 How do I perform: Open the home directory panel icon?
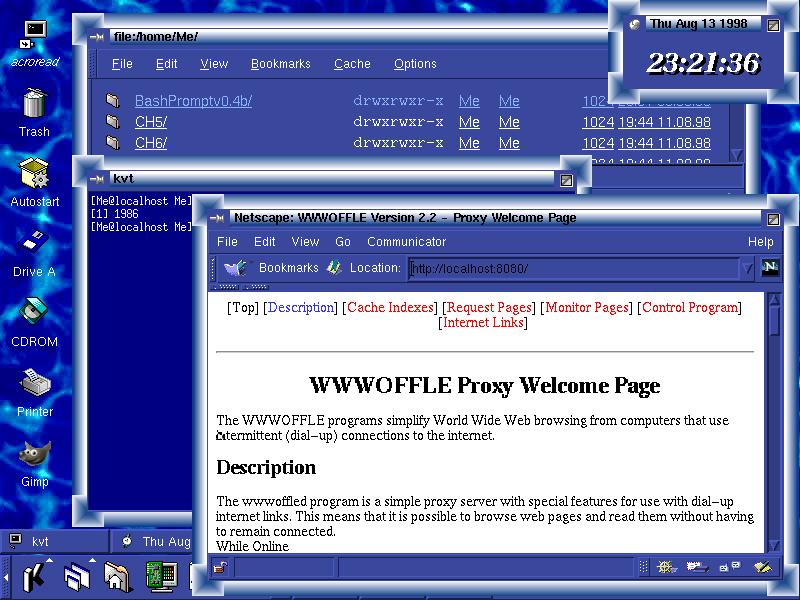tap(117, 576)
